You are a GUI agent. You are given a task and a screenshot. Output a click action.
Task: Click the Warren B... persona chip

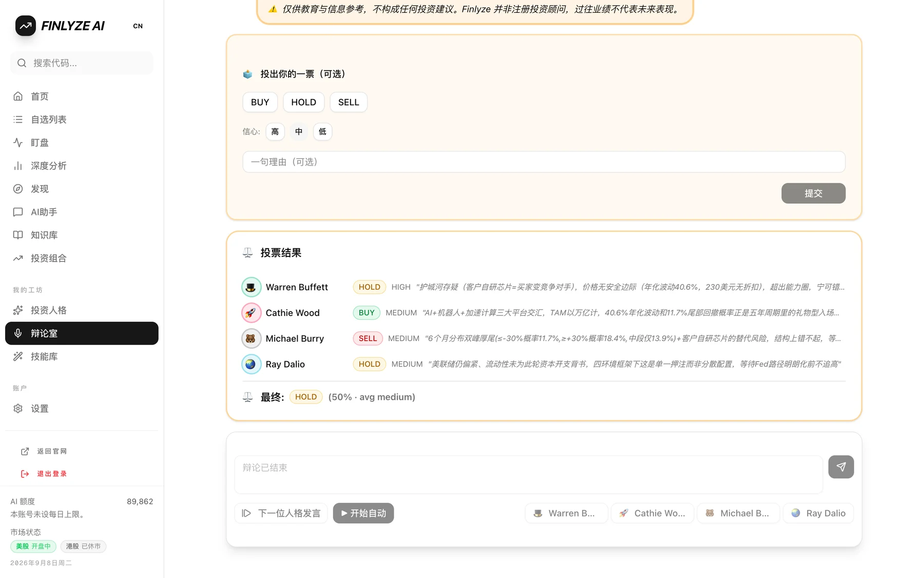tap(566, 513)
